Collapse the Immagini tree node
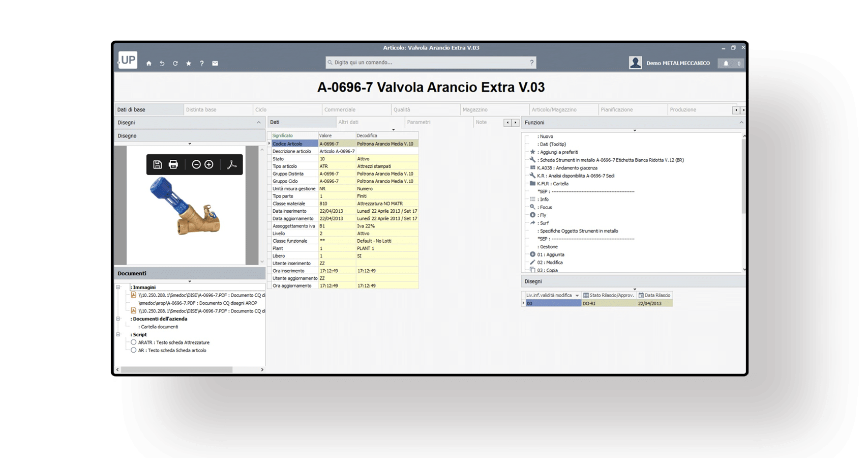Viewport: 868px width, 458px height. (x=118, y=288)
